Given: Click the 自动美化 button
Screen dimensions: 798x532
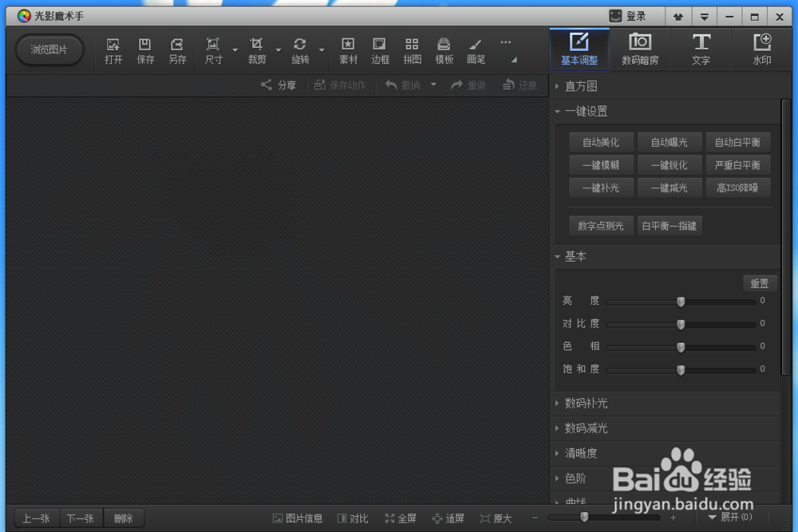Looking at the screenshot, I should (x=600, y=142).
